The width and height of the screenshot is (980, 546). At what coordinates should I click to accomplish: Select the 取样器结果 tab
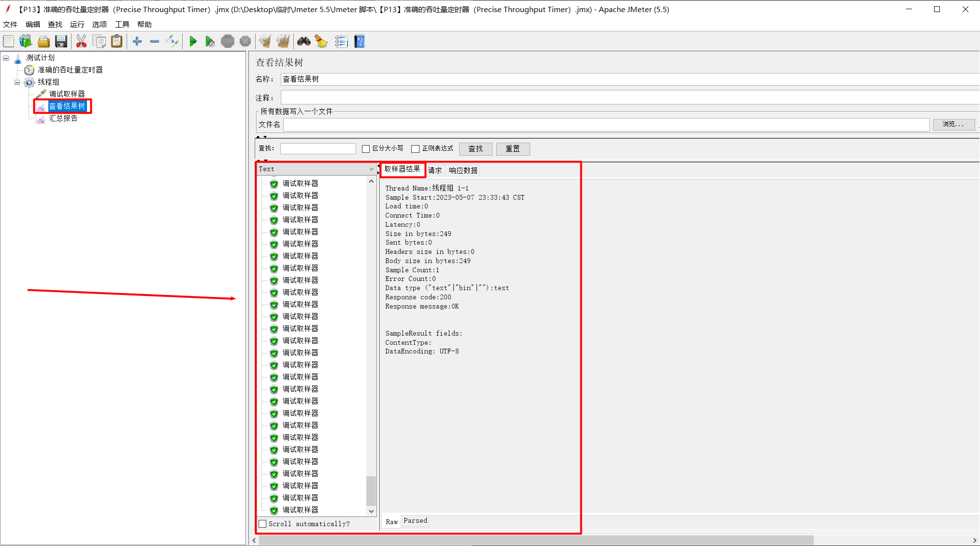(401, 169)
